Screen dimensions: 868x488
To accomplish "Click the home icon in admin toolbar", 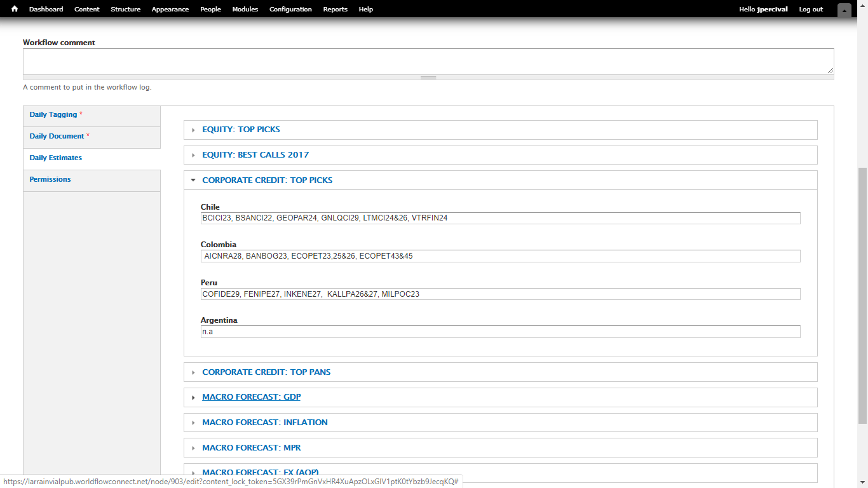I will tap(15, 10).
